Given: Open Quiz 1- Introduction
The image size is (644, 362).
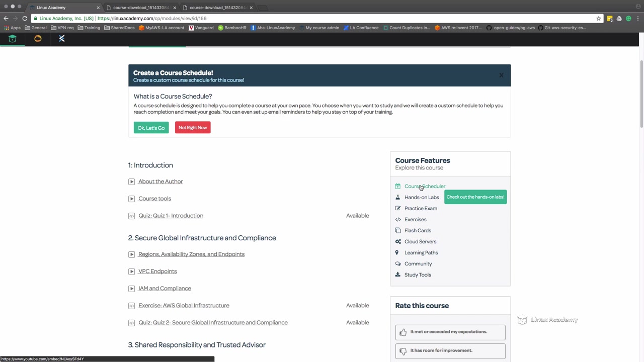Looking at the screenshot, I should click(x=171, y=216).
